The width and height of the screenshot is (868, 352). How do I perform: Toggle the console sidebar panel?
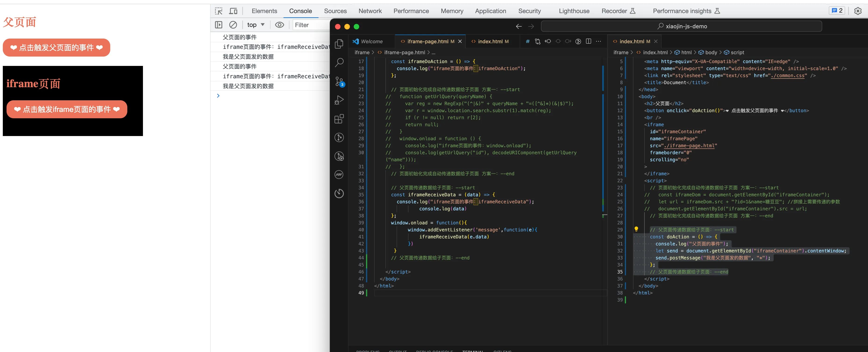click(x=219, y=25)
